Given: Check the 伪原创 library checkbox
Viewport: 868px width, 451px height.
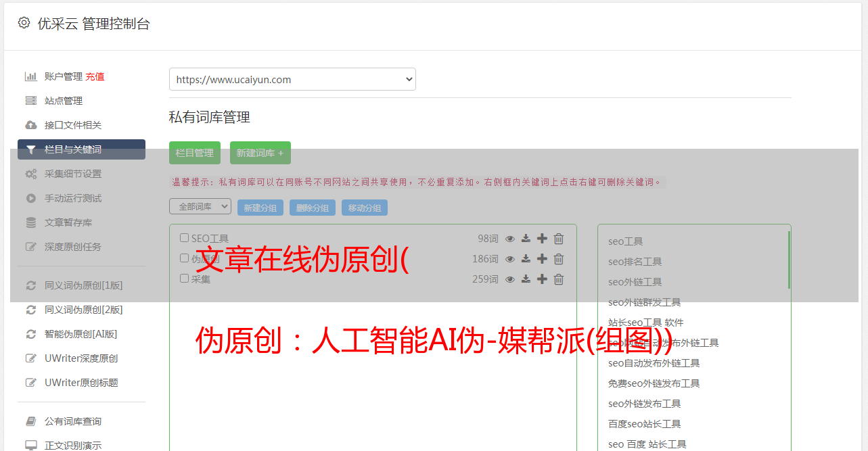Looking at the screenshot, I should tap(184, 258).
